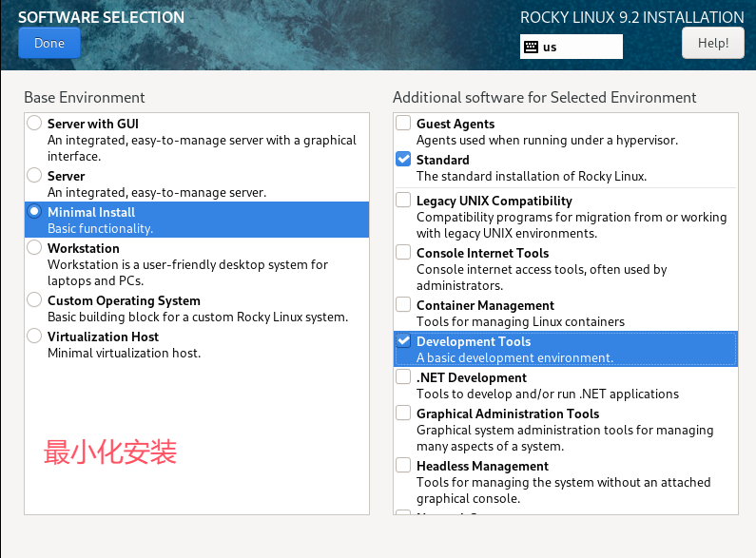Open the Help! button
Image resolution: width=756 pixels, height=558 pixels.
(x=712, y=43)
